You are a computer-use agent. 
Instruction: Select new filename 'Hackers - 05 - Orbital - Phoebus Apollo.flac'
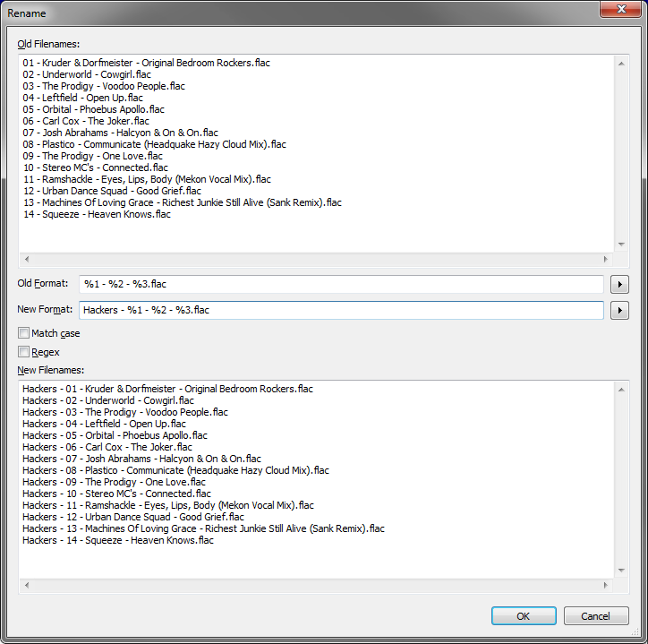pyautogui.click(x=115, y=435)
